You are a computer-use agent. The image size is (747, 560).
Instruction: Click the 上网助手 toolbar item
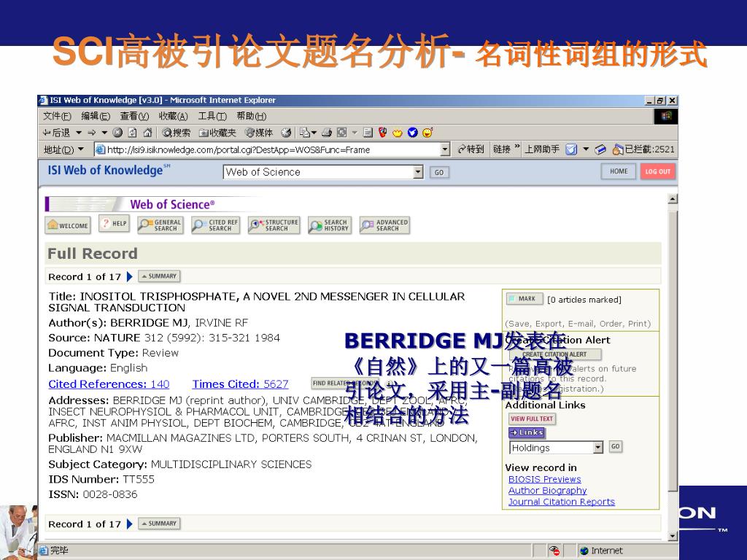pos(542,149)
